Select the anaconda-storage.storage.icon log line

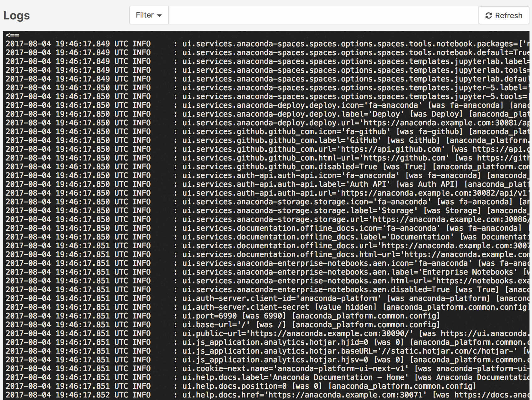coord(268,202)
